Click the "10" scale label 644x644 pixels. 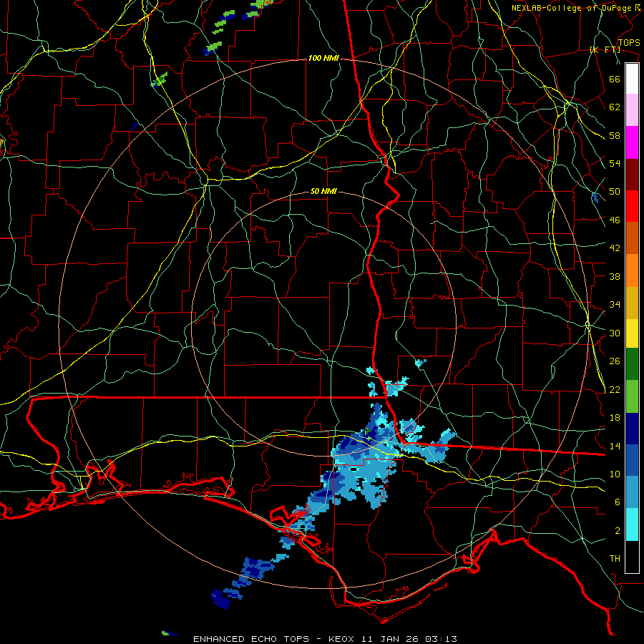(x=615, y=474)
